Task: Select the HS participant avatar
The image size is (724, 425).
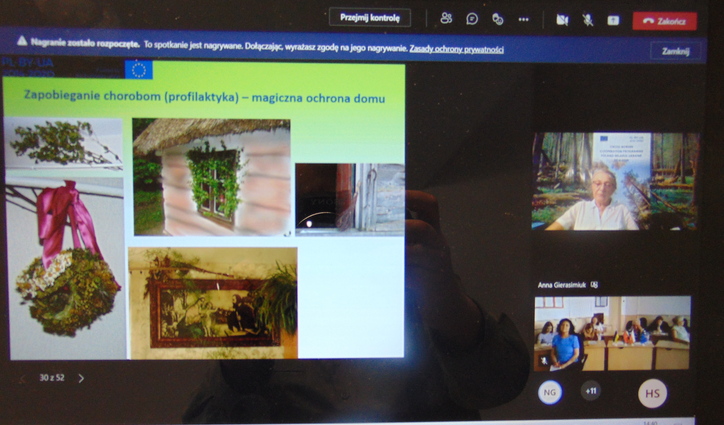Action: tap(652, 393)
